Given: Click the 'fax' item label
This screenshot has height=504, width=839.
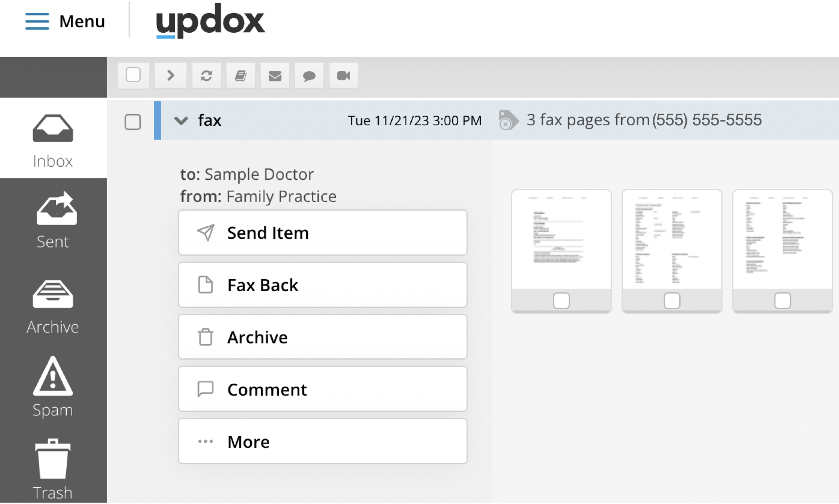Looking at the screenshot, I should click(x=210, y=120).
